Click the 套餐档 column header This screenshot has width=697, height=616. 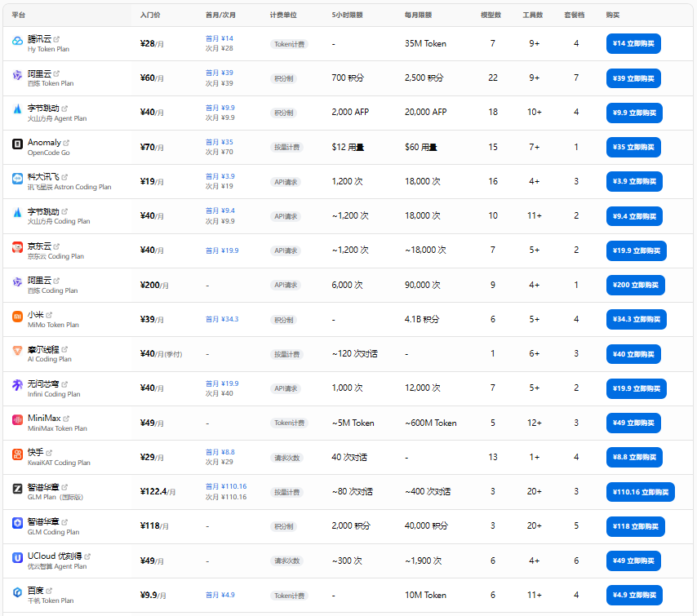575,16
